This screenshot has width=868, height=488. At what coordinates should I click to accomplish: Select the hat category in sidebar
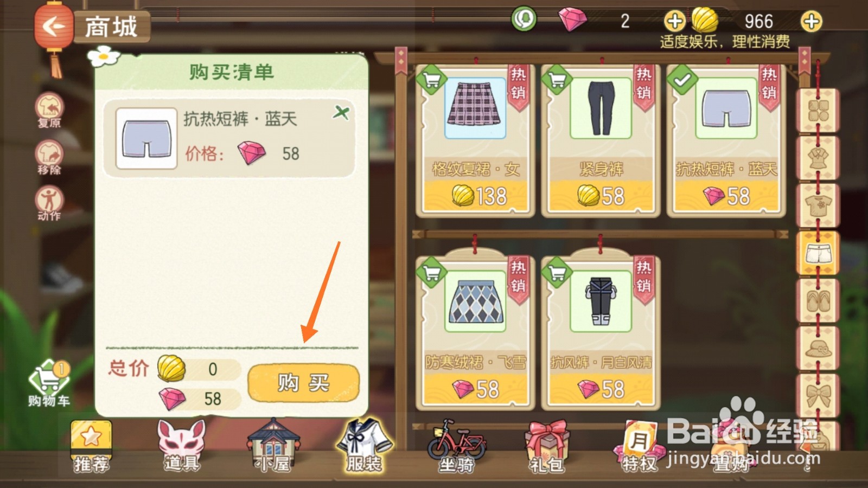[818, 348]
